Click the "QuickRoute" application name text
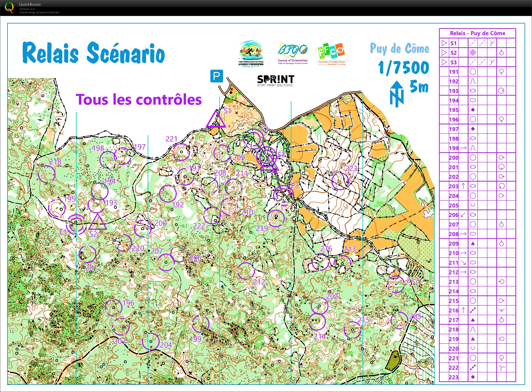Image resolution: width=532 pixels, height=392 pixels. pos(30,4)
